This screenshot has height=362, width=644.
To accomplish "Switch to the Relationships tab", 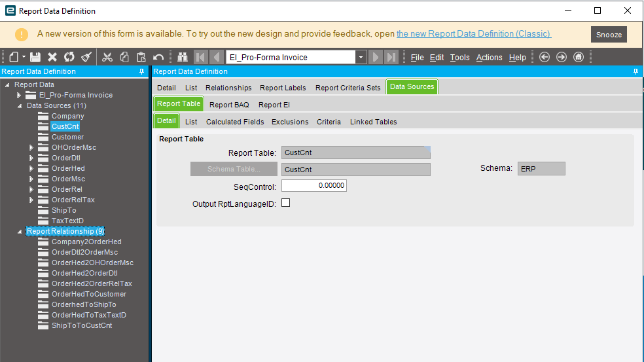I will click(x=228, y=88).
